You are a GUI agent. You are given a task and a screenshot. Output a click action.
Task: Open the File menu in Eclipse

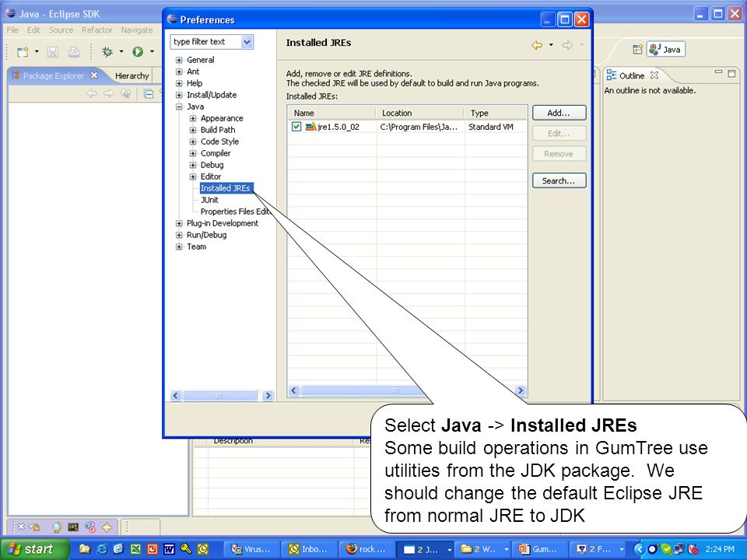(12, 30)
